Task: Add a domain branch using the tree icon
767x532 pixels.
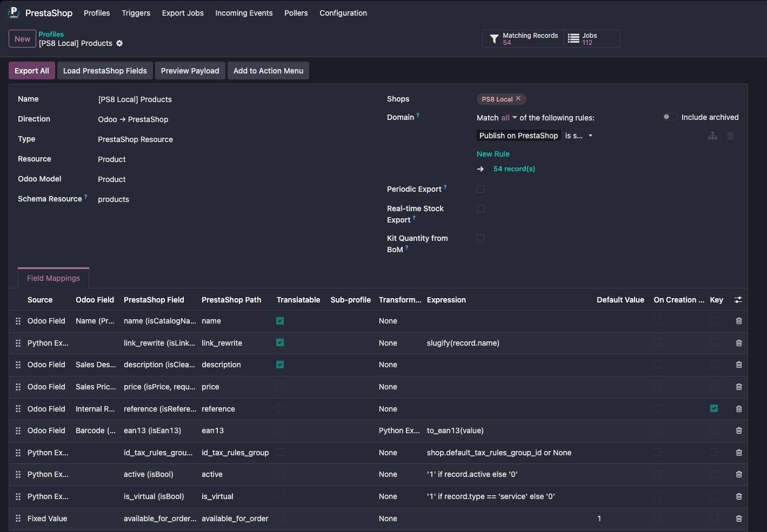Action: pyautogui.click(x=713, y=136)
